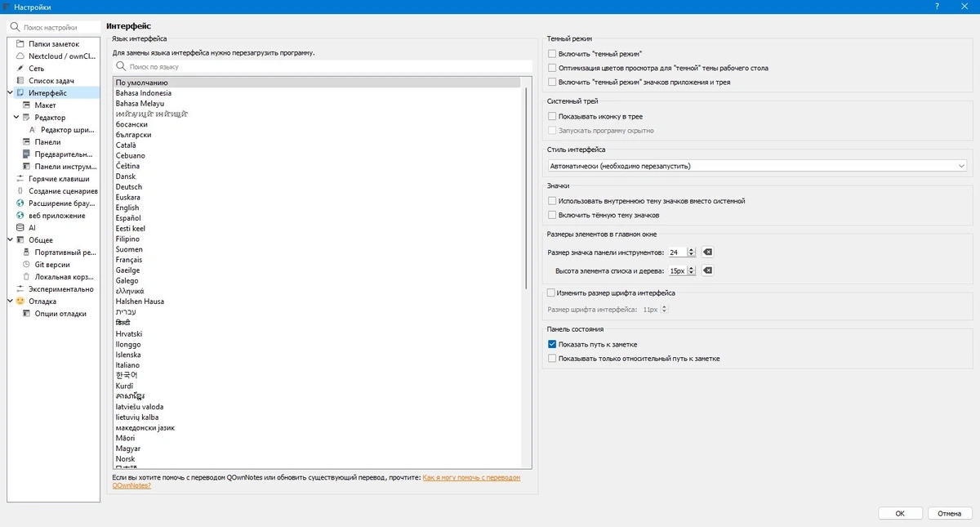980x527 pixels.
Task: Open the Git версии icon entry
Action: click(27, 265)
